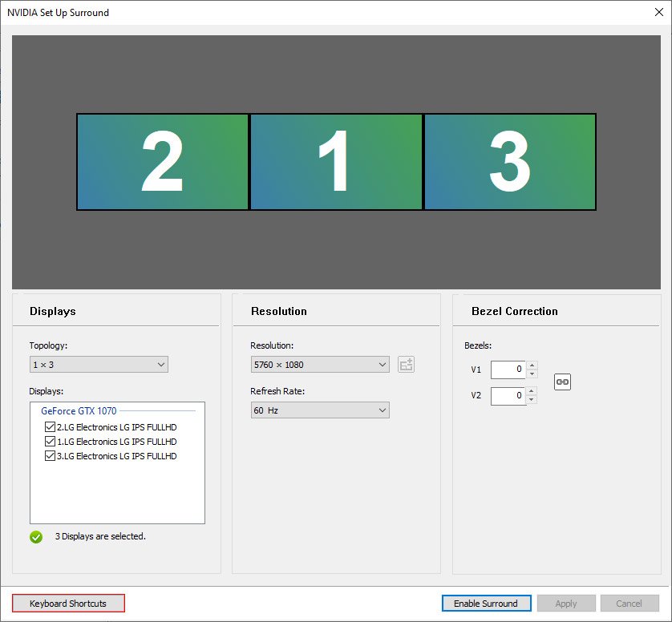Click the green checkmark status icon
672x622 pixels.
36,537
